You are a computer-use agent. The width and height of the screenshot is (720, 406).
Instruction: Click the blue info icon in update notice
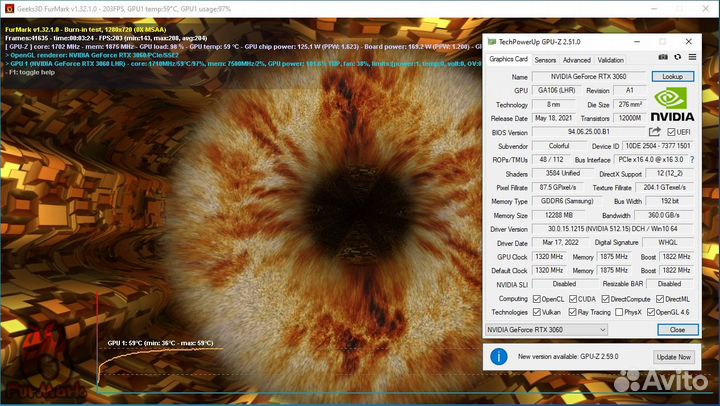[x=499, y=356]
